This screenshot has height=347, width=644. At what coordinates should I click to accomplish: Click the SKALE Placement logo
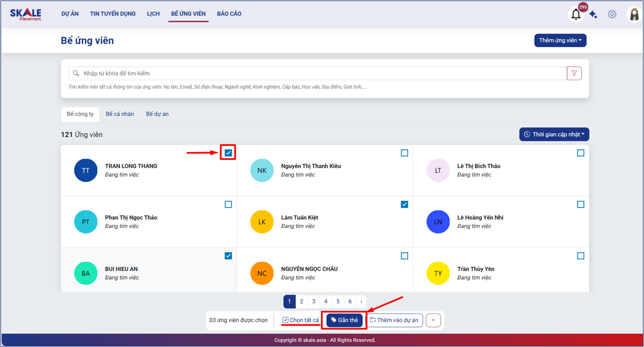(x=26, y=14)
